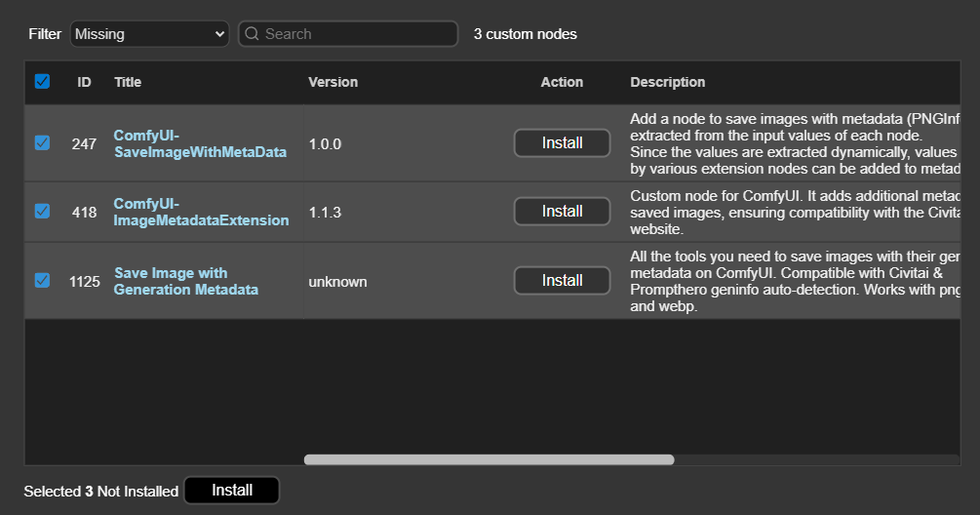The image size is (980, 515).
Task: Click the Description column header
Action: tap(668, 82)
